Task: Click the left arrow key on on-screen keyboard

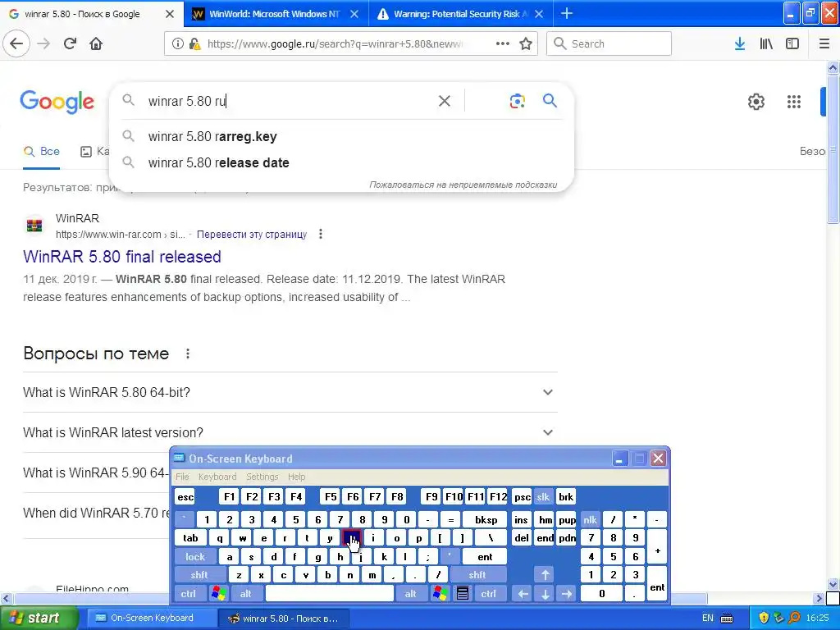Action: tap(523, 594)
